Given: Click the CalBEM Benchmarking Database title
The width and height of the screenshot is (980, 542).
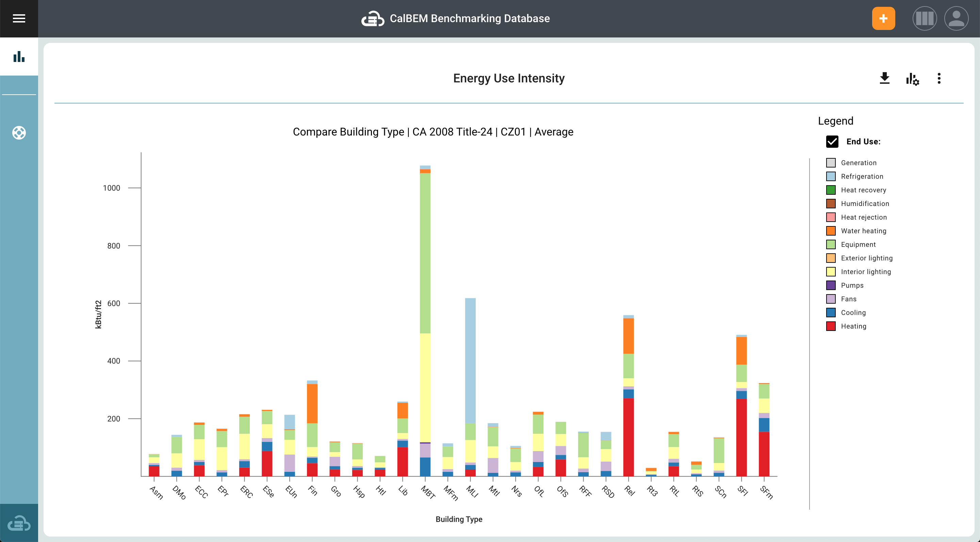Looking at the screenshot, I should click(470, 18).
